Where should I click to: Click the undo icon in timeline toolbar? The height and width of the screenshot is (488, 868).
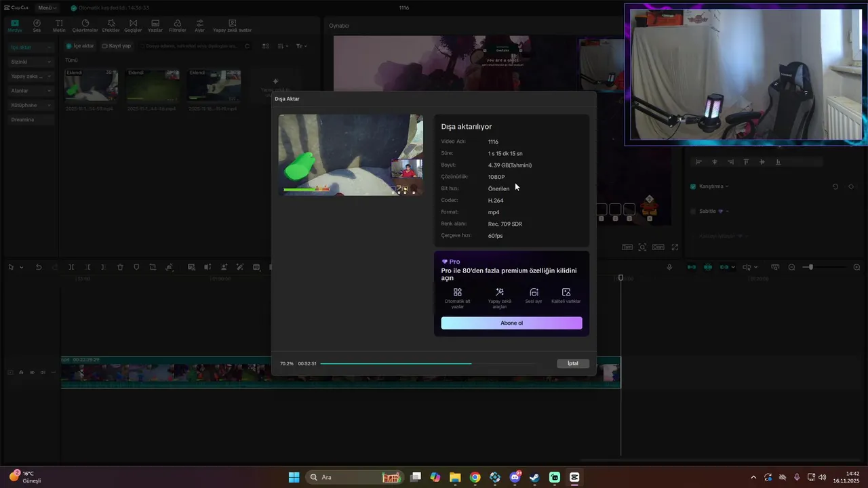coord(39,267)
